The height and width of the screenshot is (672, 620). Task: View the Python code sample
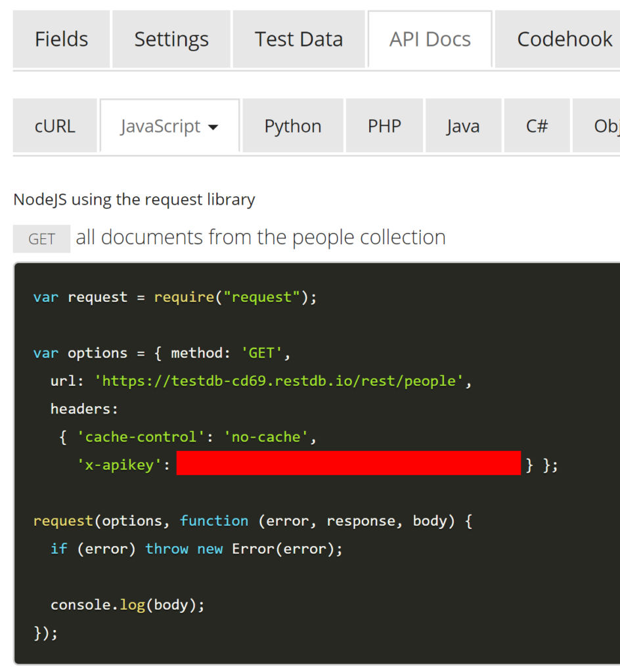coord(292,125)
